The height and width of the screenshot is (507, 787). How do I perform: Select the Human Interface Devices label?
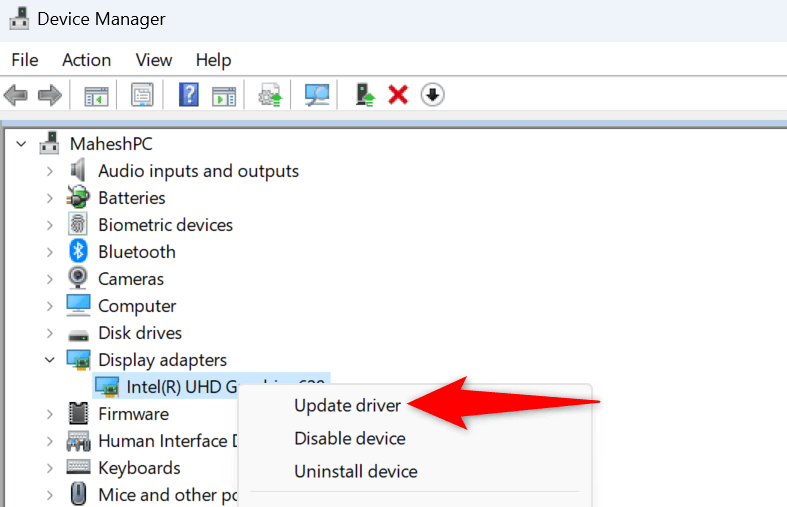tap(168, 441)
